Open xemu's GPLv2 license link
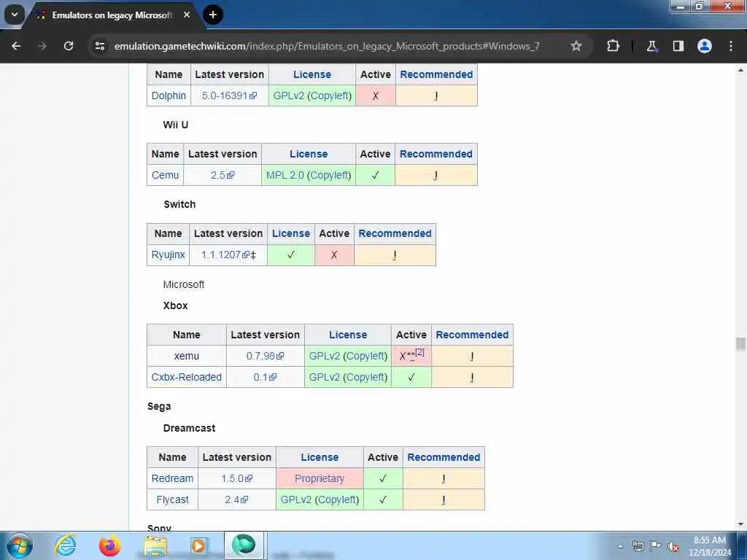The image size is (747, 560). pos(325,356)
